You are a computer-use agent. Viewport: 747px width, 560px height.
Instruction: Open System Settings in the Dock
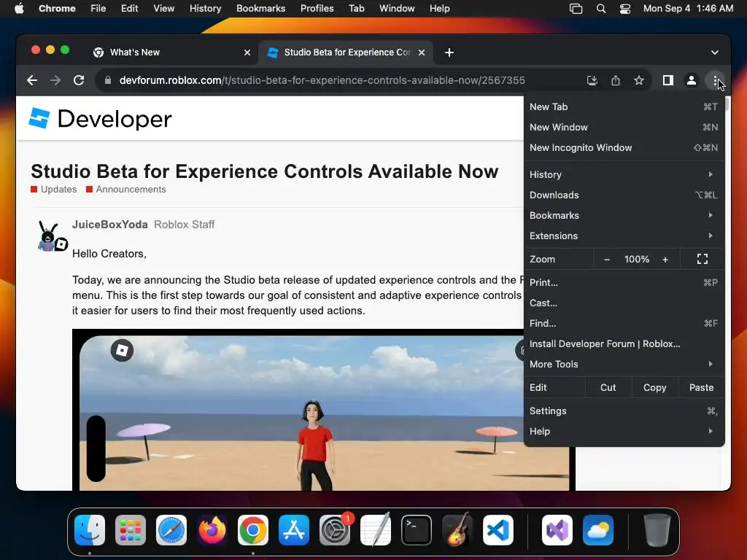[335, 530]
